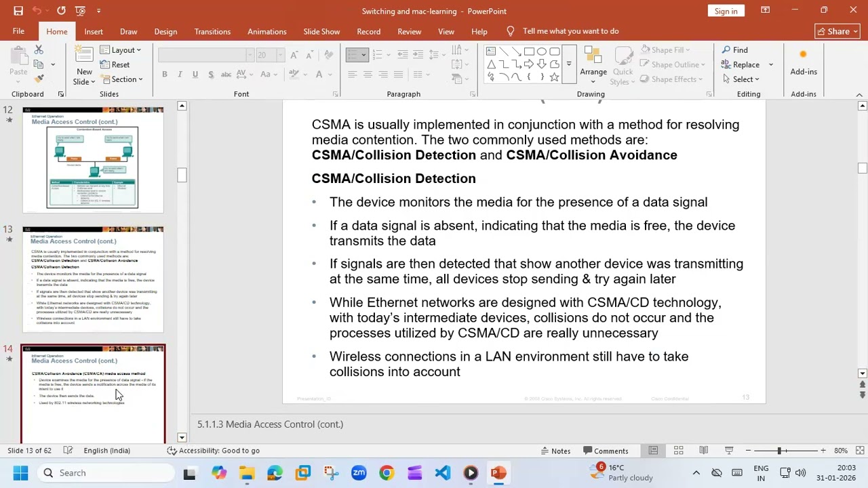Switch to the Transitions tab
This screenshot has height=488, width=868.
click(x=212, y=31)
